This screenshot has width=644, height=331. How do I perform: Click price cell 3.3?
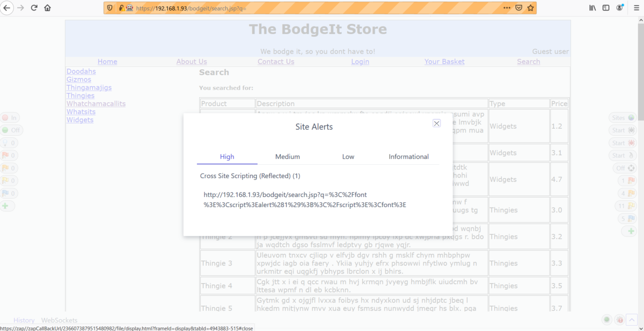click(559, 263)
